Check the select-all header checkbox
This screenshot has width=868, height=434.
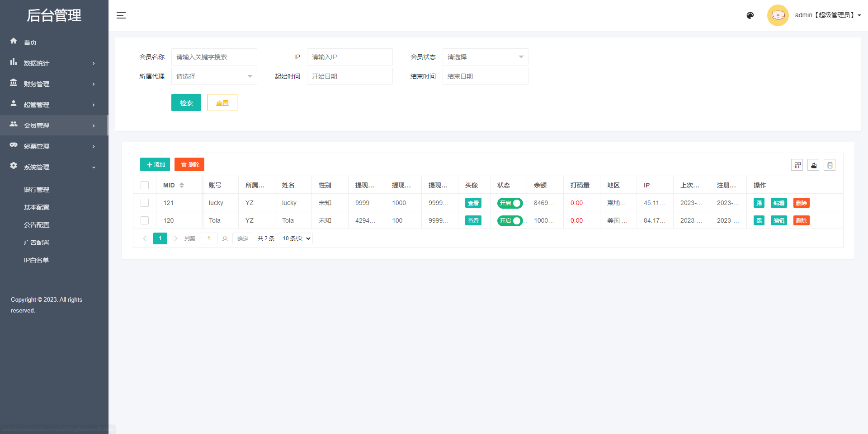(x=145, y=185)
